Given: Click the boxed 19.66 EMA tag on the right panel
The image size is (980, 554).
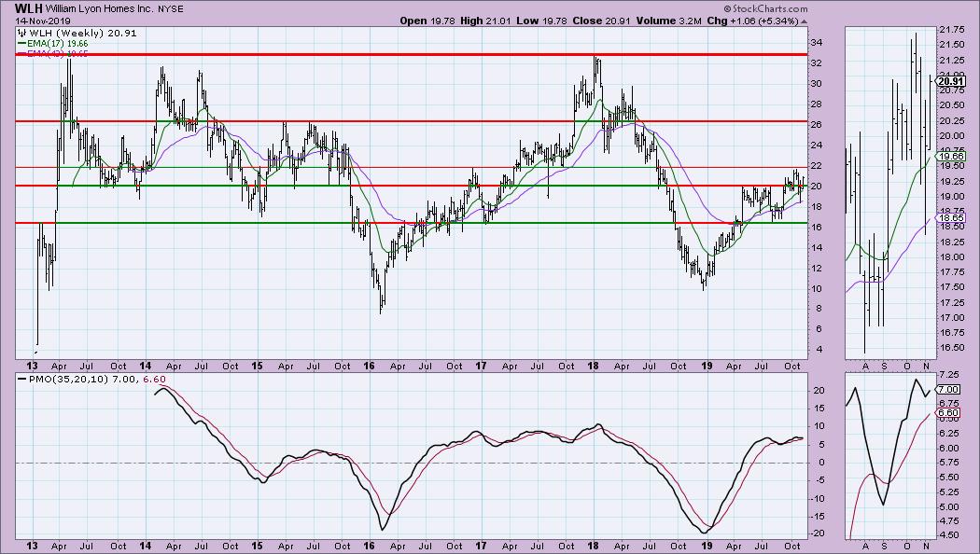Looking at the screenshot, I should [951, 156].
